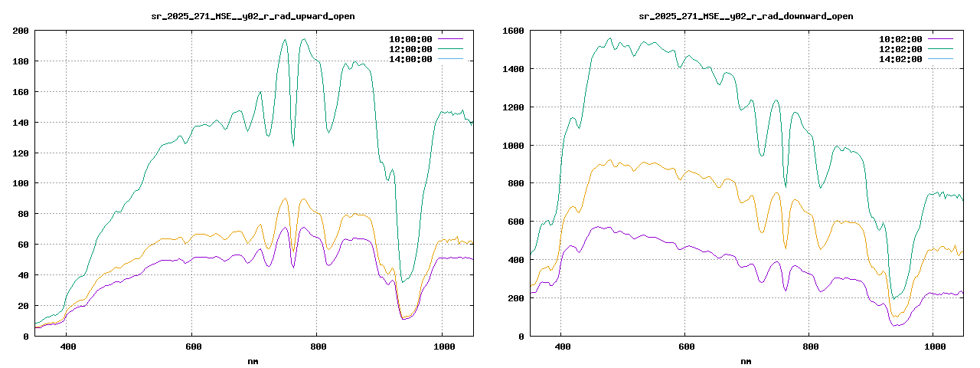
Task: Click the 200 y-axis tick on upward chart
Action: (x=21, y=31)
